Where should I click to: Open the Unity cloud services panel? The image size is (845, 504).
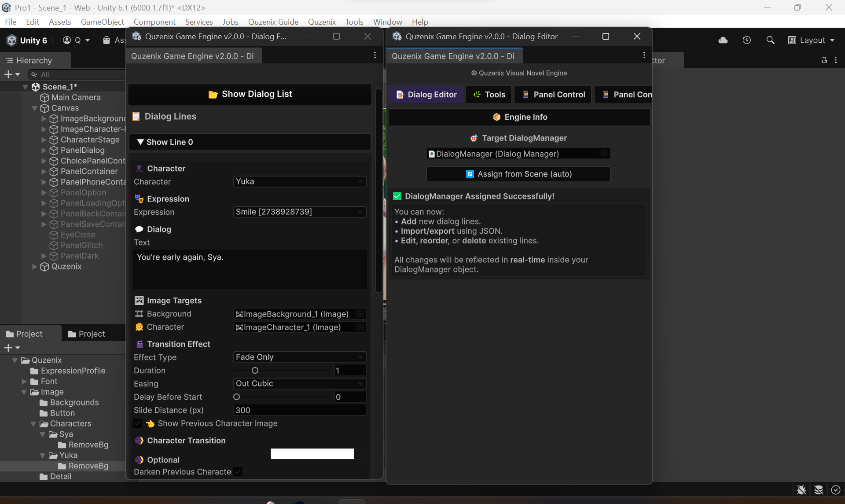click(723, 40)
